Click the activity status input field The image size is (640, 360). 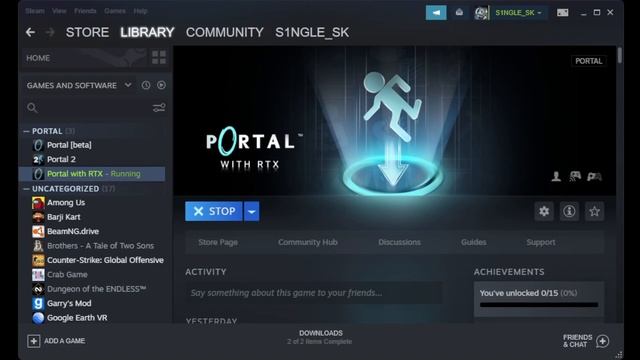click(313, 293)
